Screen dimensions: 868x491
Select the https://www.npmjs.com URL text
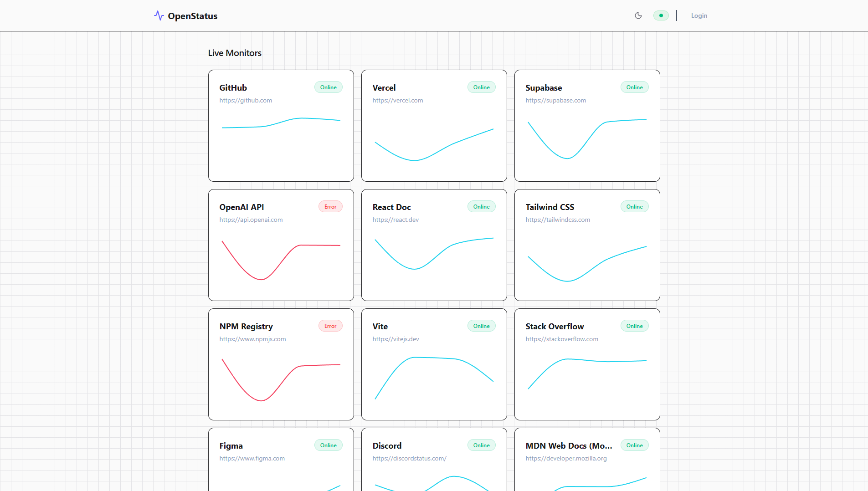coord(253,339)
